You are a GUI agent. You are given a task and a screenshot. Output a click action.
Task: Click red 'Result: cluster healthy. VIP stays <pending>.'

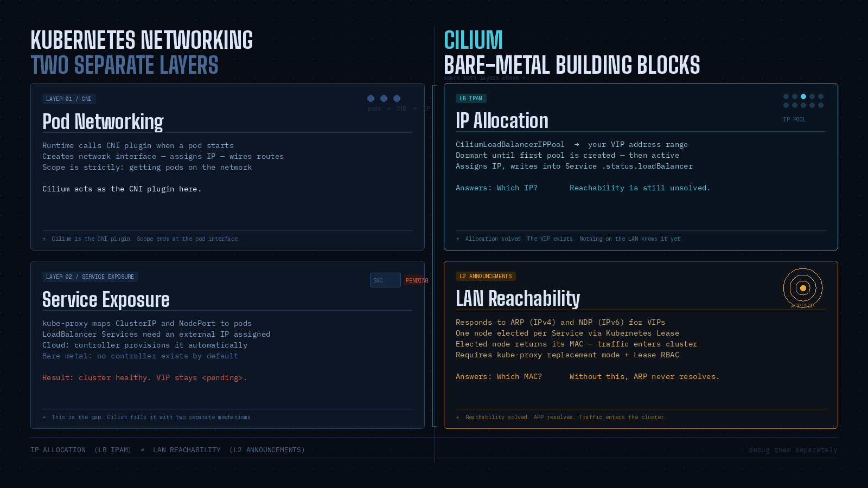(x=145, y=377)
